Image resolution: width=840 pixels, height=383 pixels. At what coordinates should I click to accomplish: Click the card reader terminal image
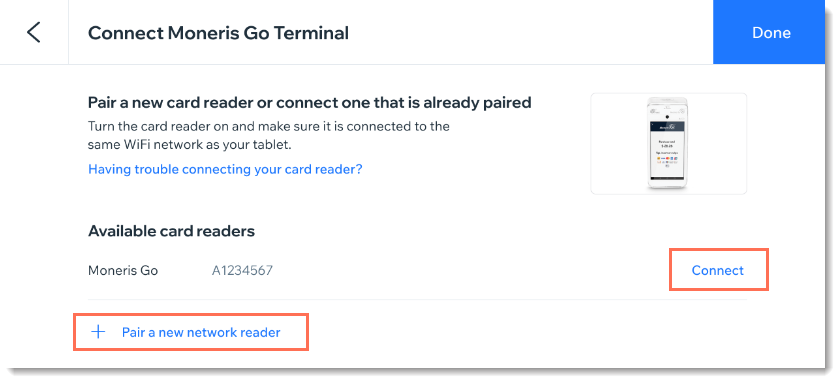pos(669,144)
